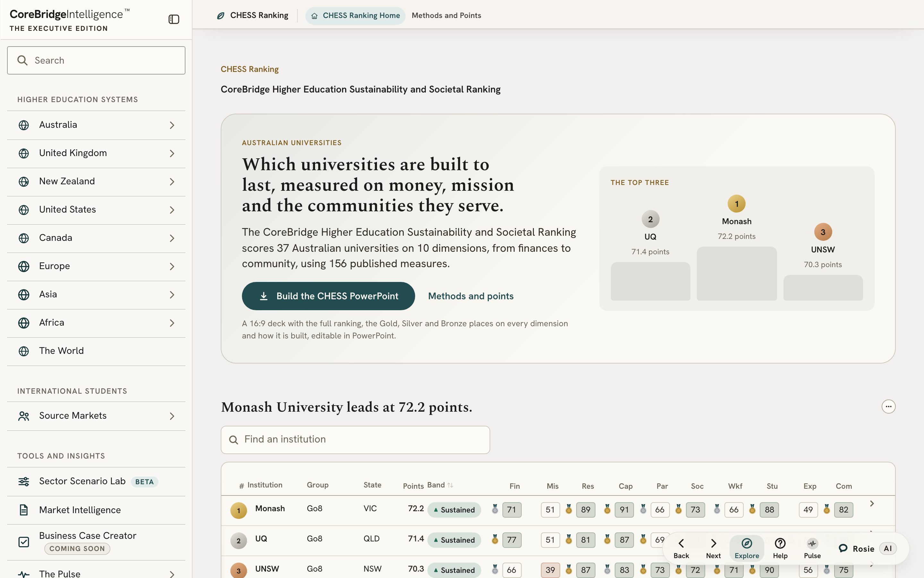Expand the New Zealand chevron
924x578 pixels.
(x=172, y=181)
